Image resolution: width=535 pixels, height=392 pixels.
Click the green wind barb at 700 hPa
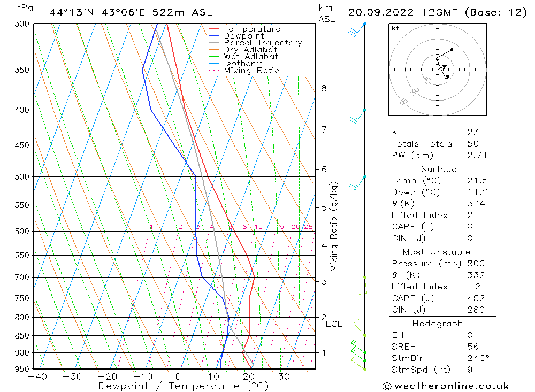(x=363, y=286)
